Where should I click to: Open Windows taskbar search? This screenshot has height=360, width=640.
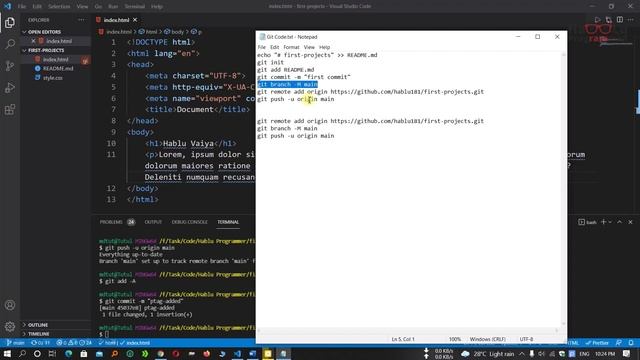point(22,353)
